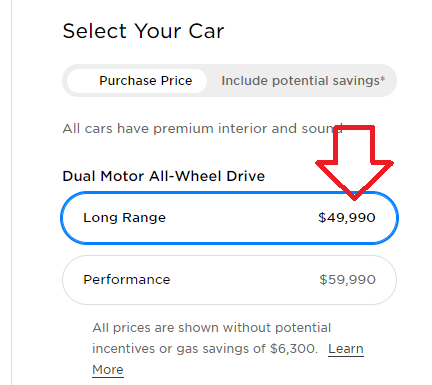This screenshot has width=432, height=385.
Task: Click the red arrow annotation
Action: (x=354, y=162)
